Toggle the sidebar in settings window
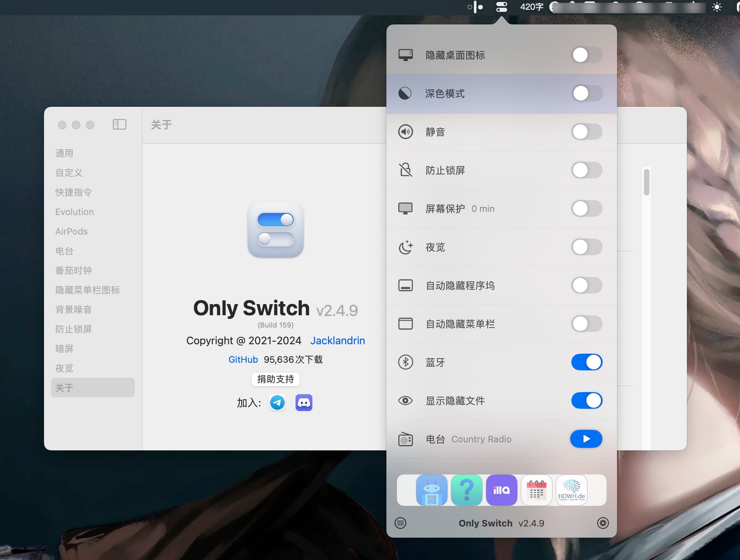Viewport: 740px width, 560px height. [x=119, y=124]
